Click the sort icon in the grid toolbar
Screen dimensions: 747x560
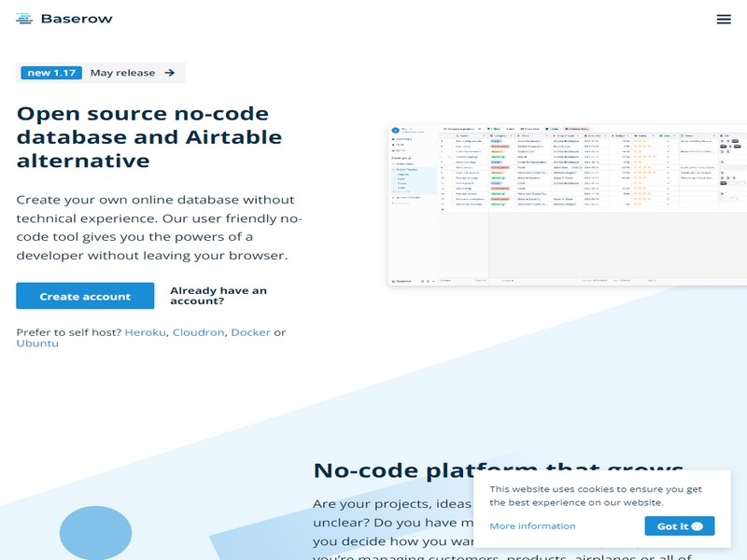click(x=509, y=130)
